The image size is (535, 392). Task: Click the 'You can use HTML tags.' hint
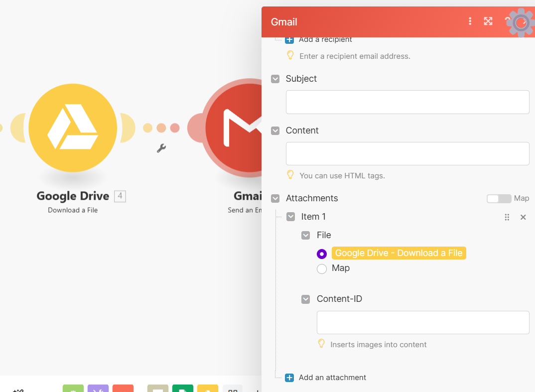(342, 176)
